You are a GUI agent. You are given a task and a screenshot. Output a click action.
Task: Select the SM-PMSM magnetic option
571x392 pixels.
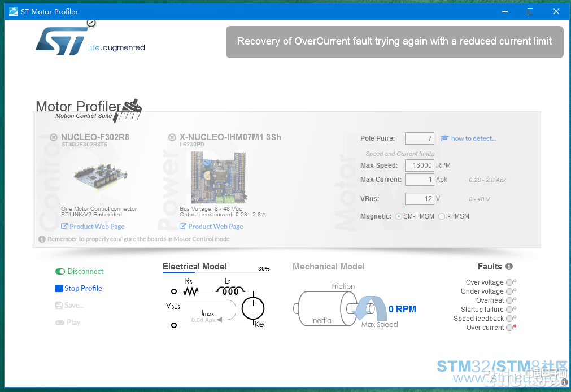click(399, 216)
